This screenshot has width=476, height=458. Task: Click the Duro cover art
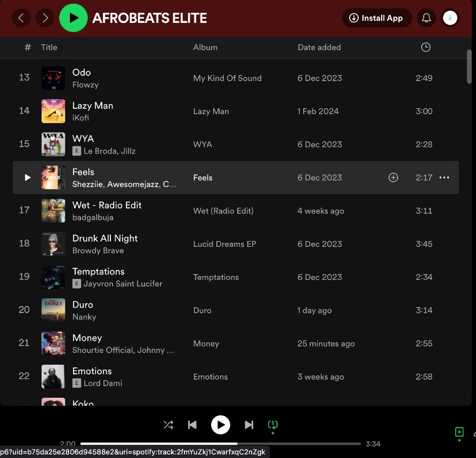tap(53, 310)
